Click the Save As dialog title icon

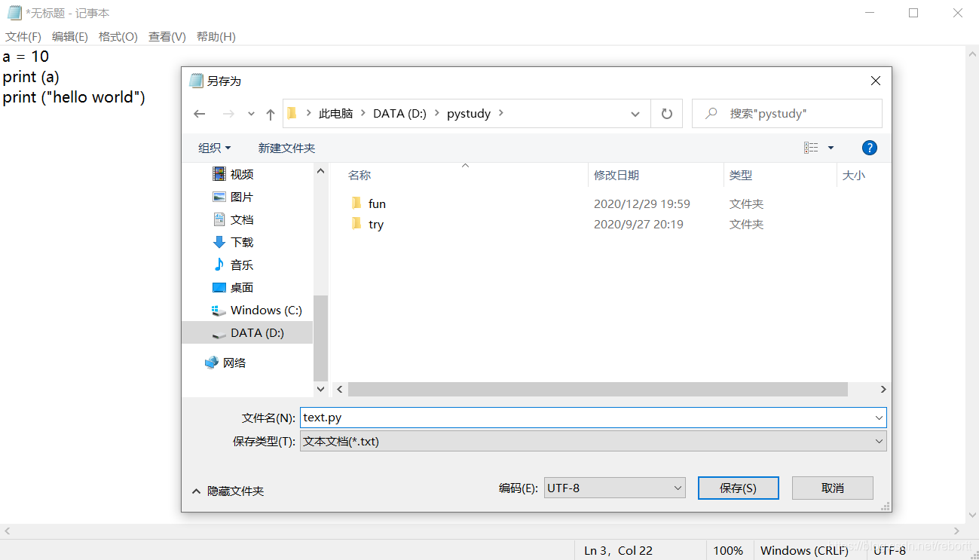(x=197, y=81)
